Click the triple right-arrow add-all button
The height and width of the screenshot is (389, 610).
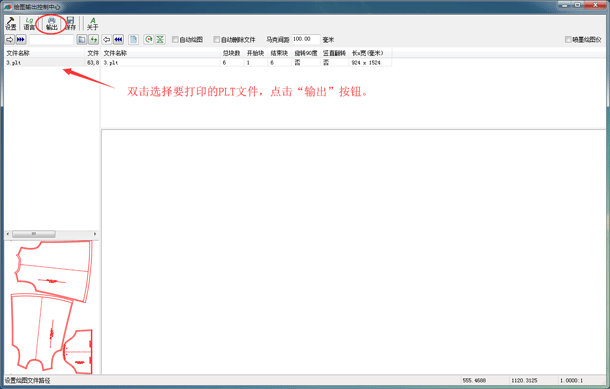[x=21, y=39]
